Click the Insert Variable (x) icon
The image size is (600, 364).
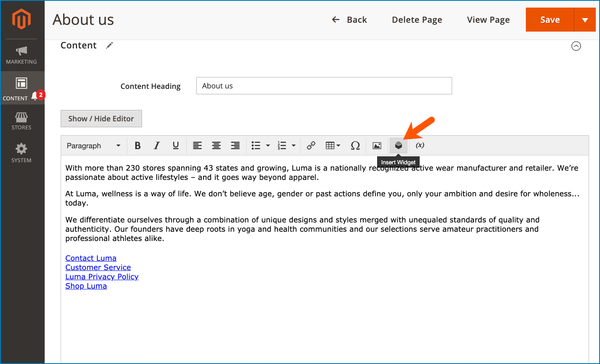420,145
